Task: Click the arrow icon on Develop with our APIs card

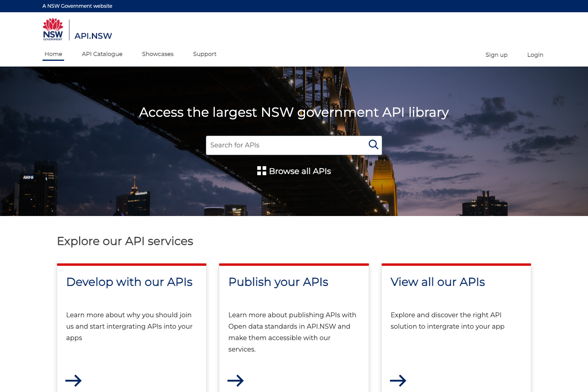Action: point(73,381)
